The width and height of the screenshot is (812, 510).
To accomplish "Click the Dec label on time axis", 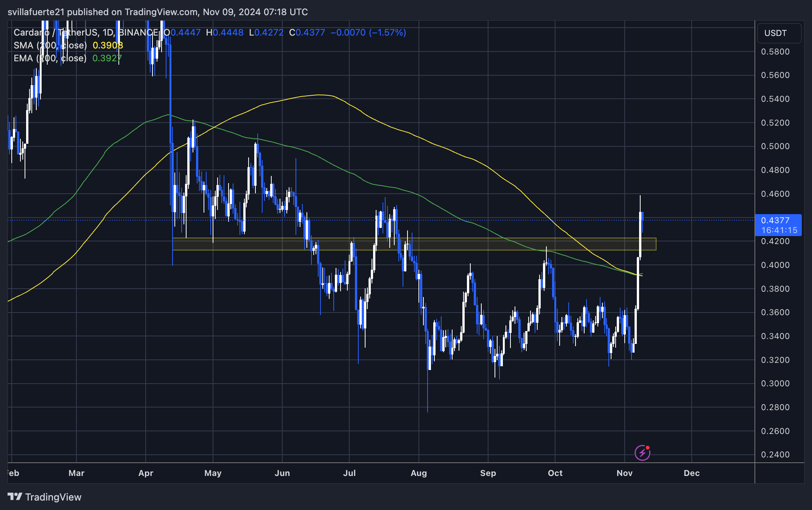I will (x=691, y=473).
